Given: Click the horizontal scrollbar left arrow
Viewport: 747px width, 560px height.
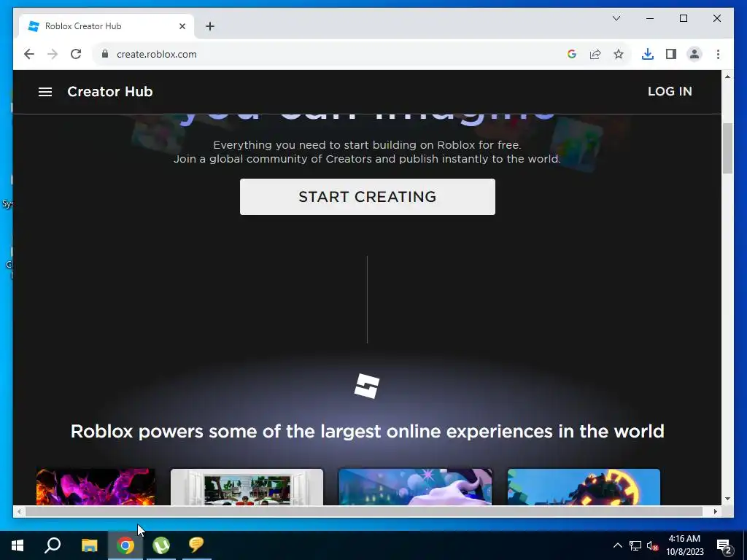Looking at the screenshot, I should [x=18, y=511].
